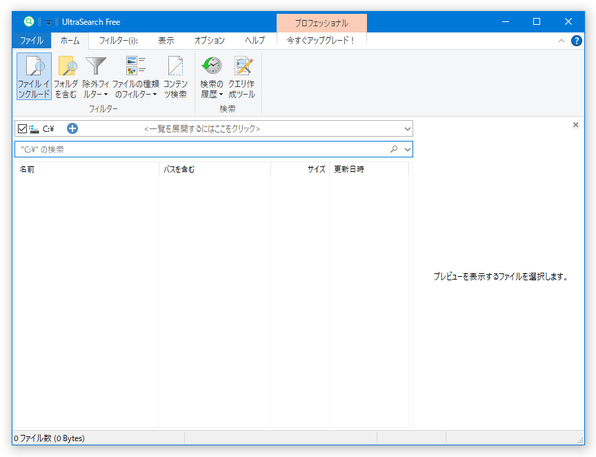Expand the search box history arrow

pos(407,149)
